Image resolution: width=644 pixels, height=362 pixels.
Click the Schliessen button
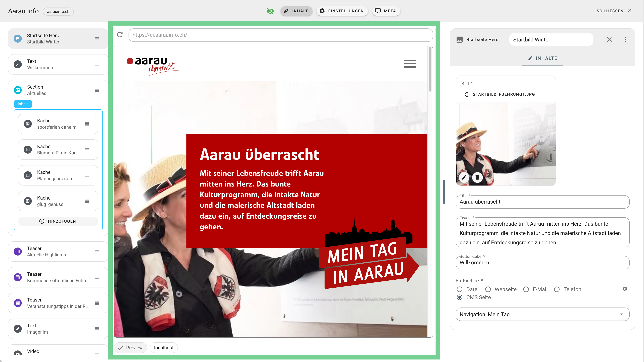pyautogui.click(x=614, y=11)
